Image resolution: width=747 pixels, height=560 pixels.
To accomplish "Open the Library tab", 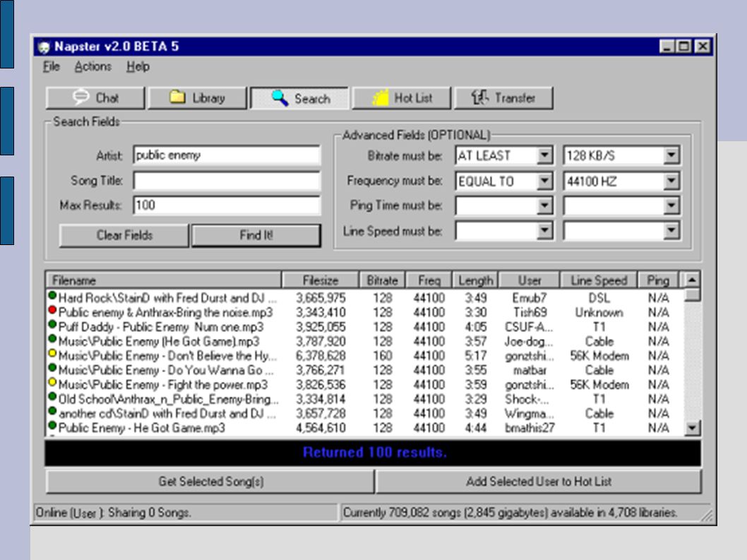I will (x=197, y=98).
